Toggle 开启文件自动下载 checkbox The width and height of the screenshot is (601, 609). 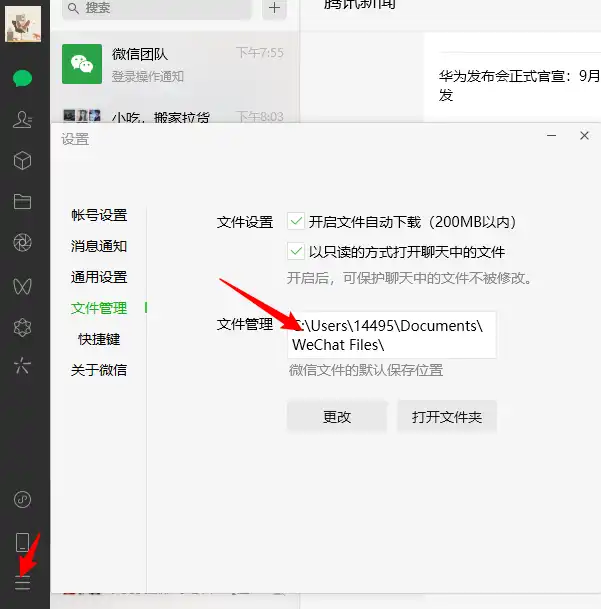point(296,221)
